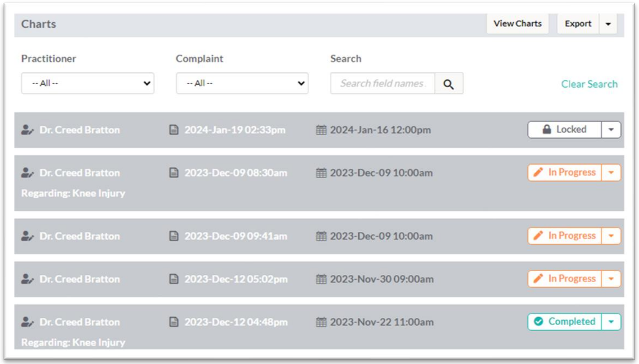Viewport: 639px width, 364px height.
Task: Expand the Export options arrow
Action: (x=608, y=24)
